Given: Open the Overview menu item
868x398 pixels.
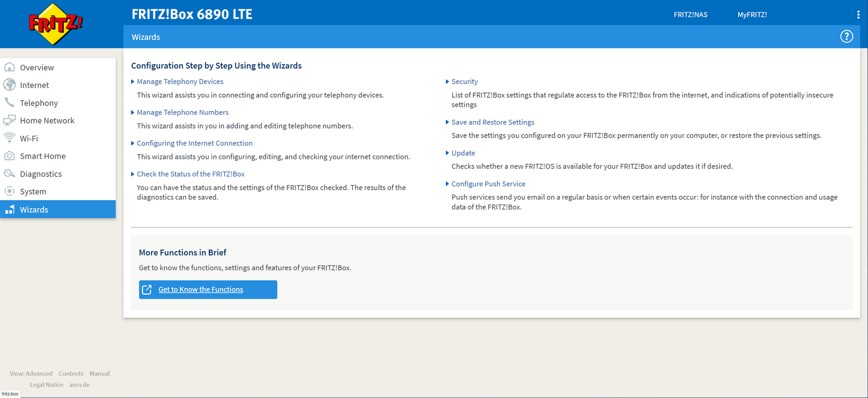Looking at the screenshot, I should coord(58,67).
